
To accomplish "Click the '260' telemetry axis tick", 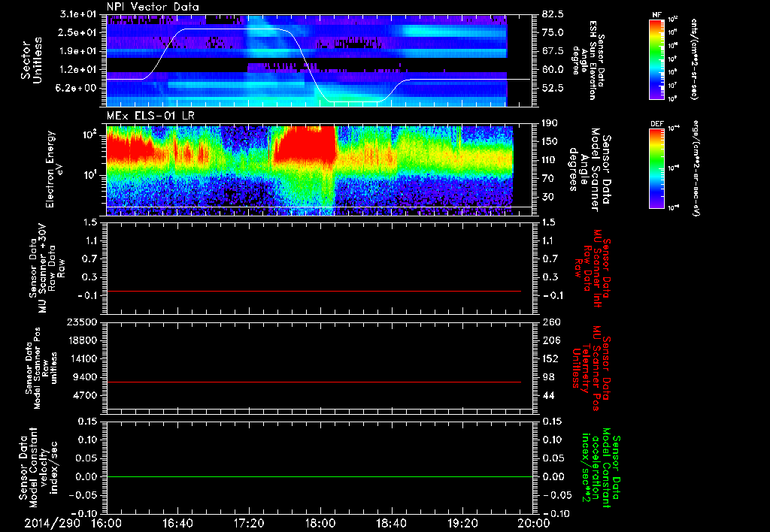I will coord(550,322).
